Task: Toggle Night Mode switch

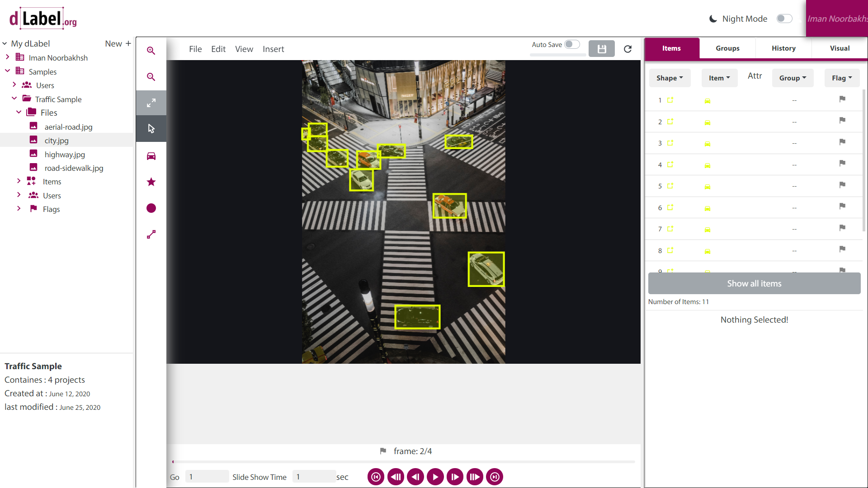Action: point(784,19)
